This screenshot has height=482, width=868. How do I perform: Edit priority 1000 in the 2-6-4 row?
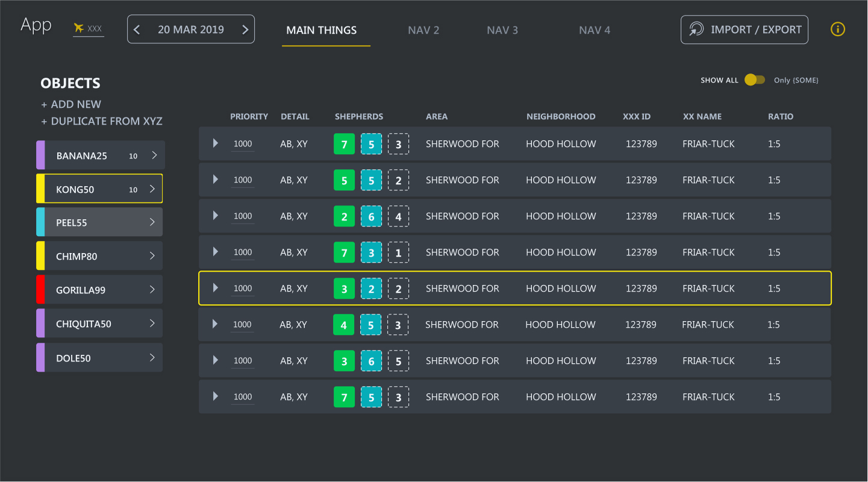point(243,217)
